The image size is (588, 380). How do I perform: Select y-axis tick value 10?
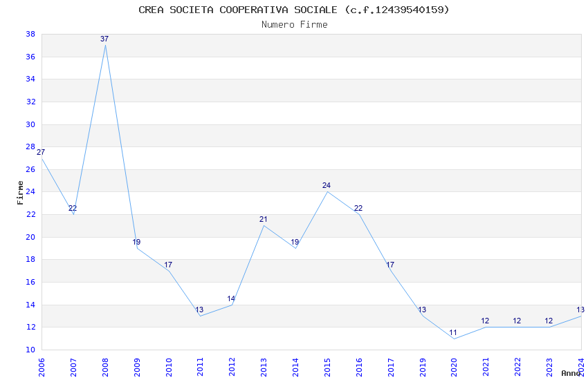point(30,350)
